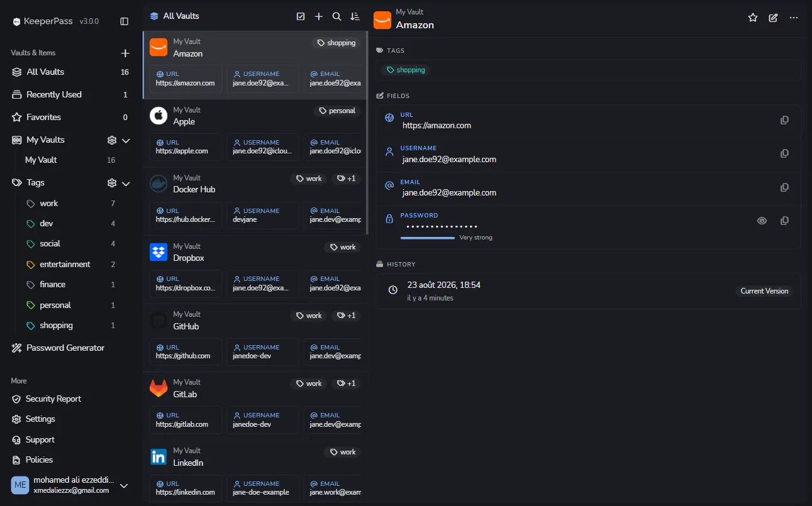Reveal the hidden password
Viewport: 812px width, 506px height.
click(x=762, y=221)
